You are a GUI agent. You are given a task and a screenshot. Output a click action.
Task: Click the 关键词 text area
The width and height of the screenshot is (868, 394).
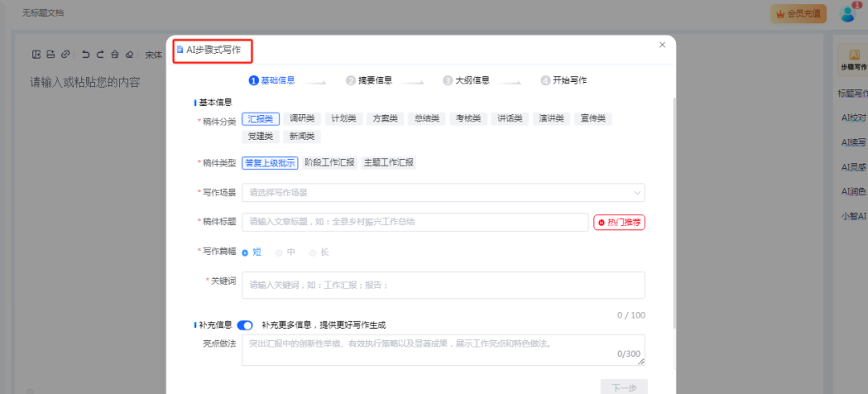click(x=444, y=285)
